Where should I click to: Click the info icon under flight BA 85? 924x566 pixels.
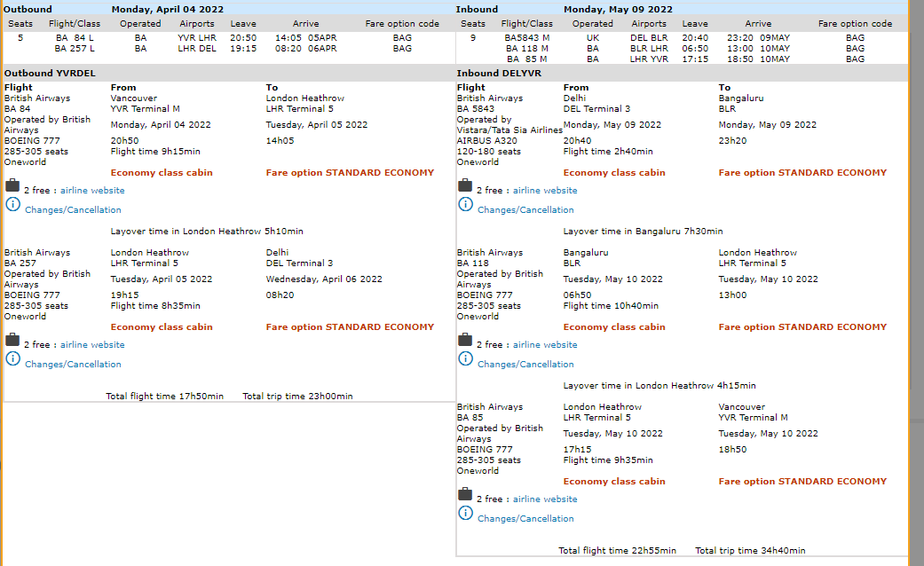click(465, 514)
